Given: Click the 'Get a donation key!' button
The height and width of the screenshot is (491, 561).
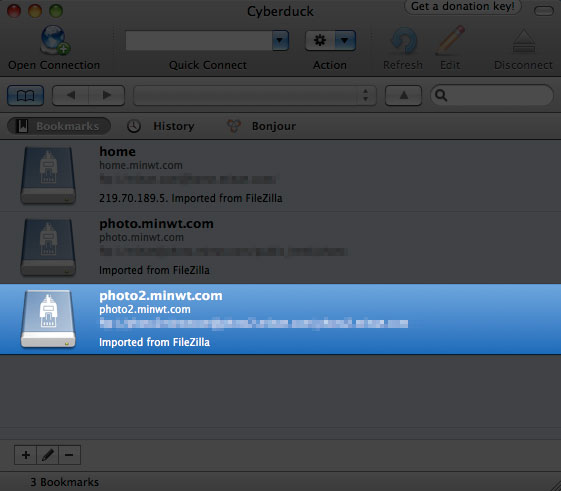Looking at the screenshot, I should [463, 6].
